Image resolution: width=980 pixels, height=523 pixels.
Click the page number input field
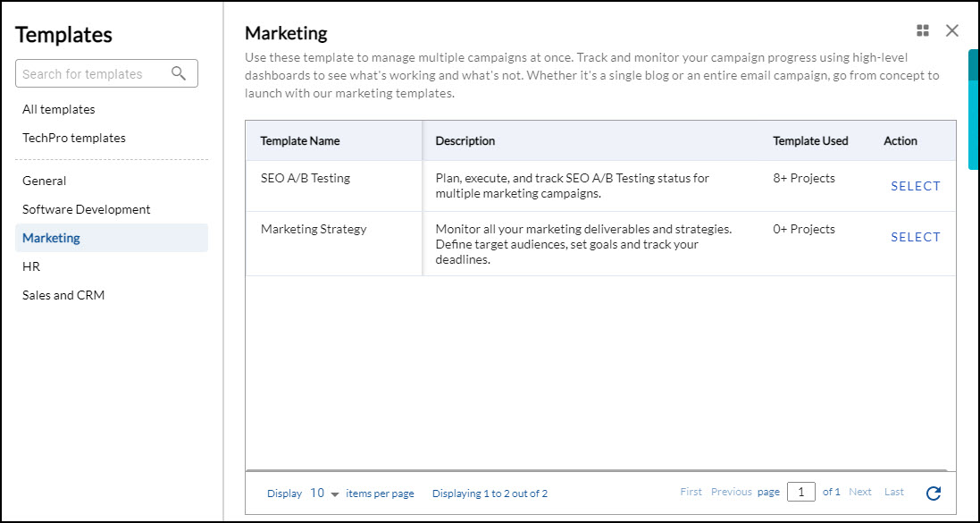point(801,492)
